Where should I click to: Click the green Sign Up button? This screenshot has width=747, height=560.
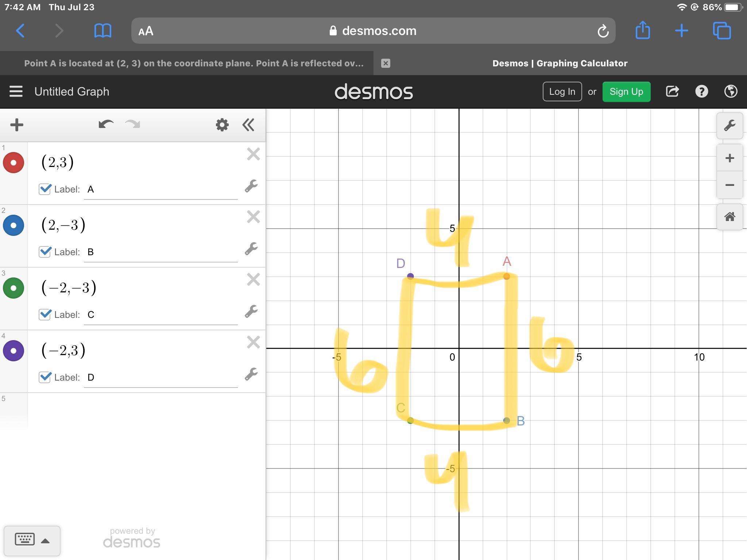[626, 92]
